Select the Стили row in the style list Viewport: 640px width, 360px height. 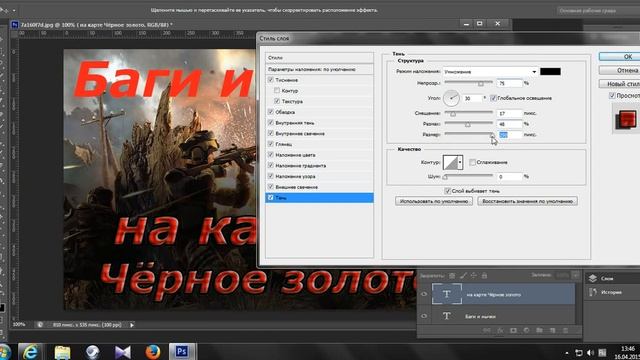pos(319,58)
